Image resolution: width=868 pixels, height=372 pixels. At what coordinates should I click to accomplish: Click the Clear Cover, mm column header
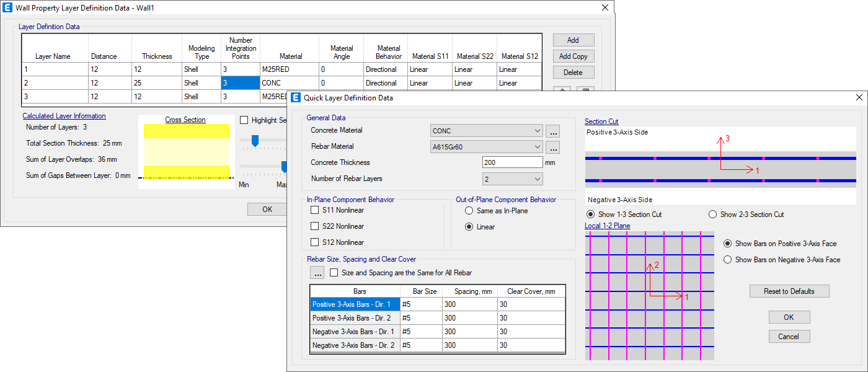pos(531,291)
